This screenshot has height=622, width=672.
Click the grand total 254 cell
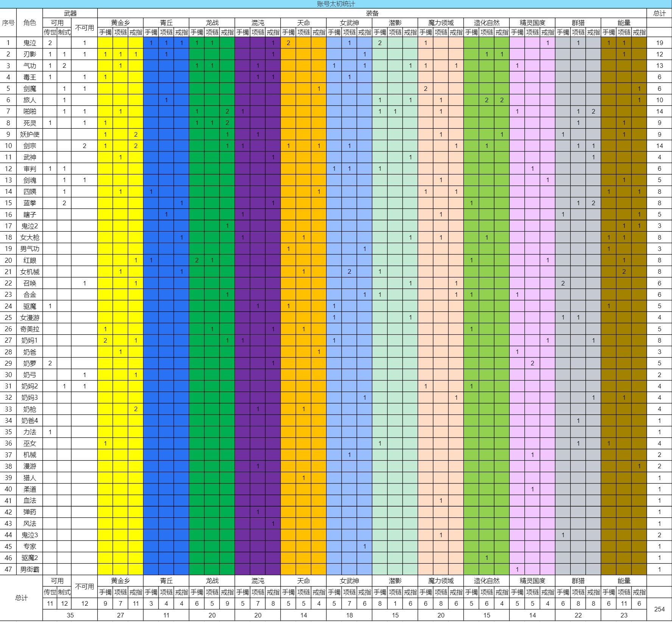click(659, 609)
